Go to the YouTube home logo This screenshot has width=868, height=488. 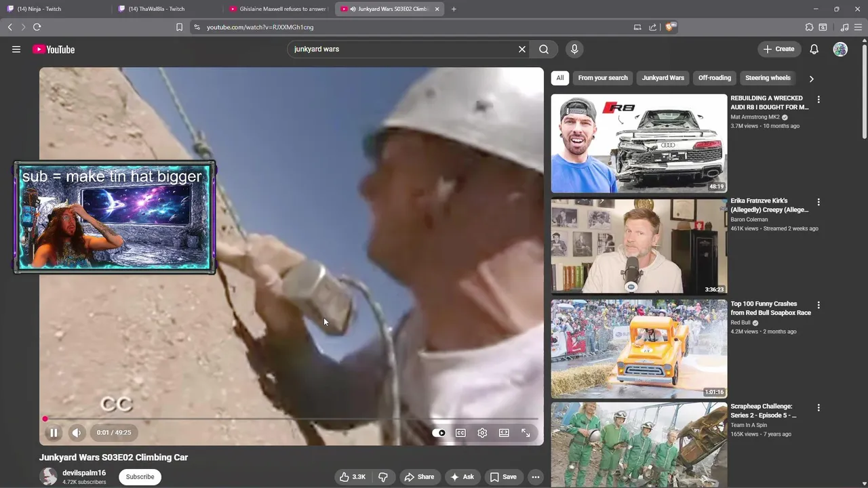[x=54, y=49]
